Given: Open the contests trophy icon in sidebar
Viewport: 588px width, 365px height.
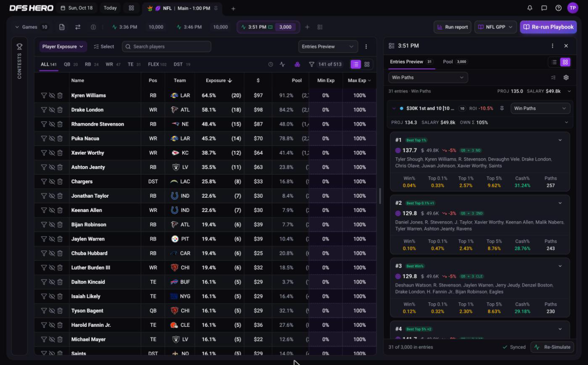Looking at the screenshot, I should [19, 46].
